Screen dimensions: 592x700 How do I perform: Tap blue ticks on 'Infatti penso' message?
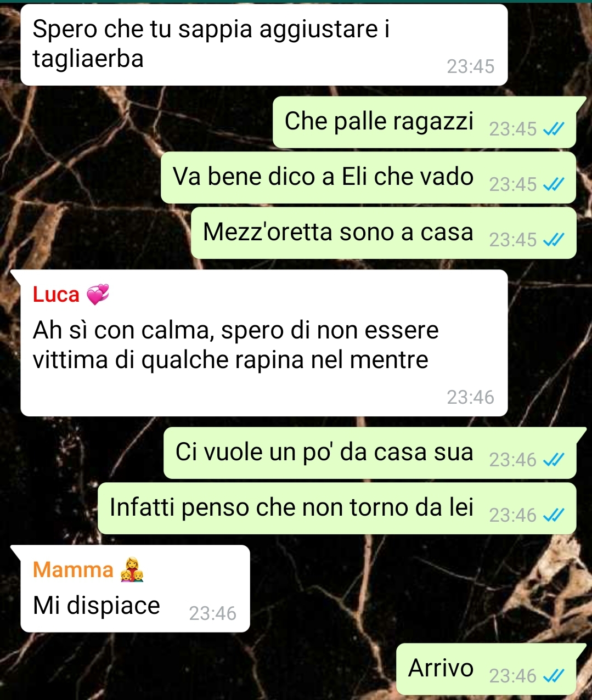click(x=553, y=515)
